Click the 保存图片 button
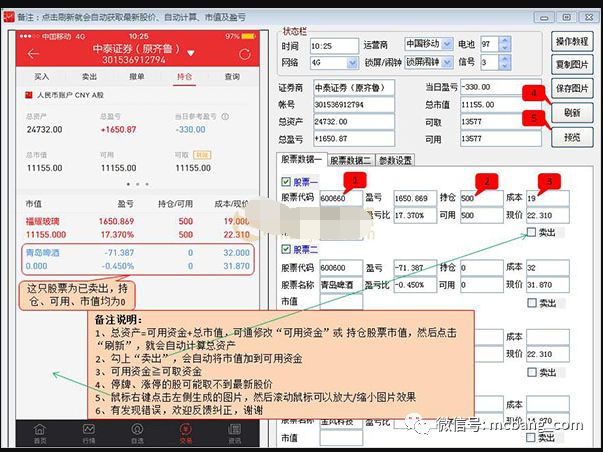This screenshot has height=452, width=603. (x=572, y=88)
